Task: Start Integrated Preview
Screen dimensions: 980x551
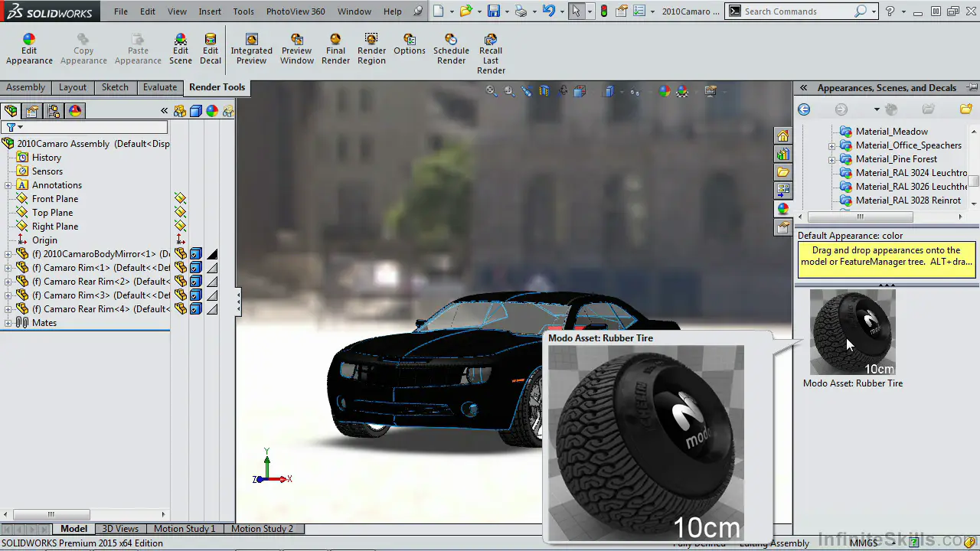Action: coord(251,50)
